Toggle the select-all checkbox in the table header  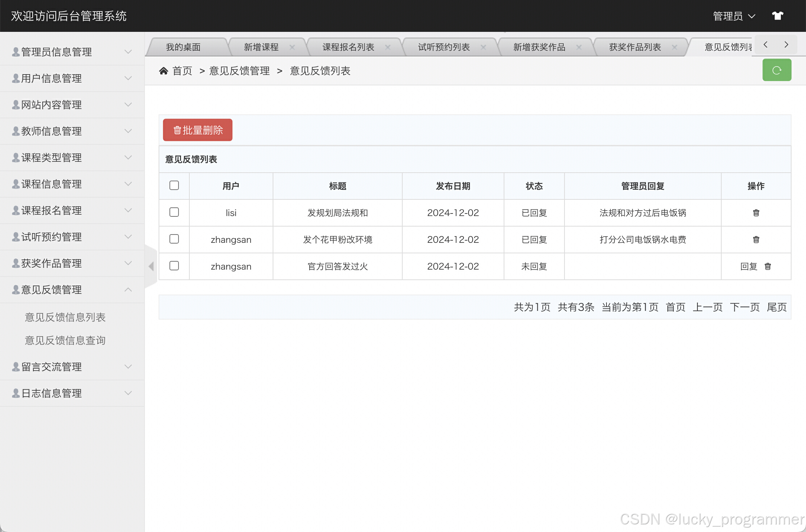click(x=174, y=185)
